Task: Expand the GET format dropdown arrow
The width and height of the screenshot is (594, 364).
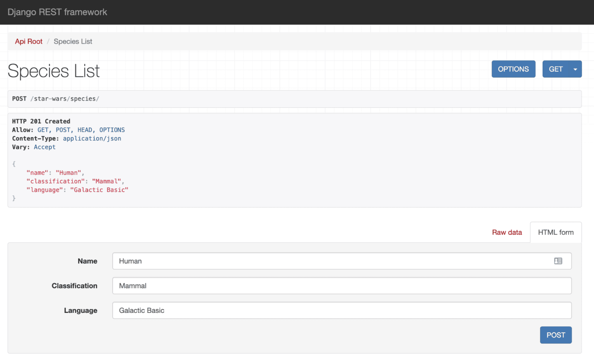Action: pos(575,69)
